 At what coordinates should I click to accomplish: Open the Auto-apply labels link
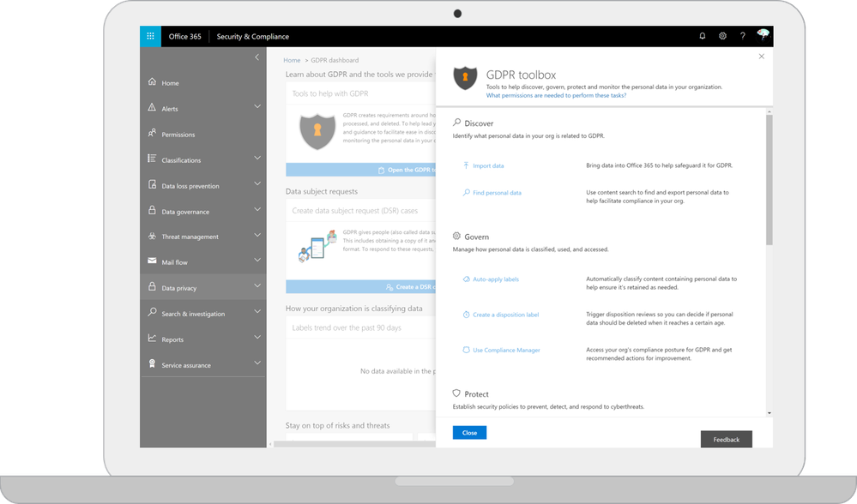(x=496, y=279)
